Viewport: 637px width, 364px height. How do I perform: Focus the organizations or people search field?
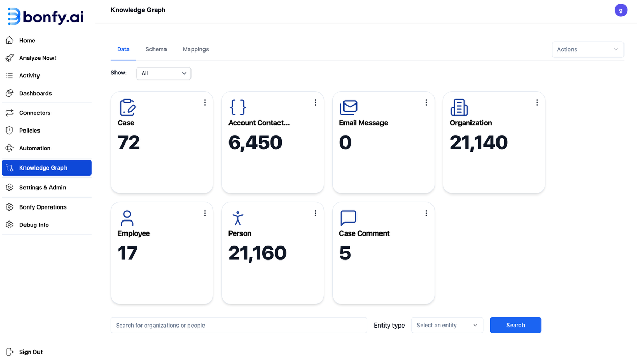[x=239, y=325]
